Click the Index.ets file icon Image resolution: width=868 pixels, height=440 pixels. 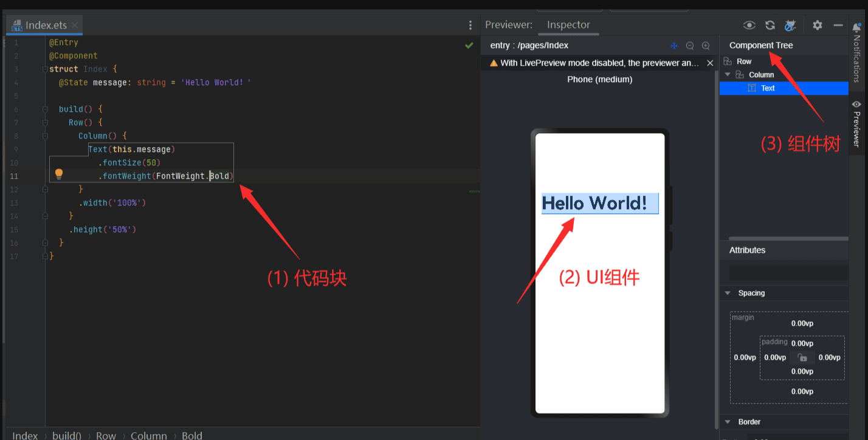[17, 26]
